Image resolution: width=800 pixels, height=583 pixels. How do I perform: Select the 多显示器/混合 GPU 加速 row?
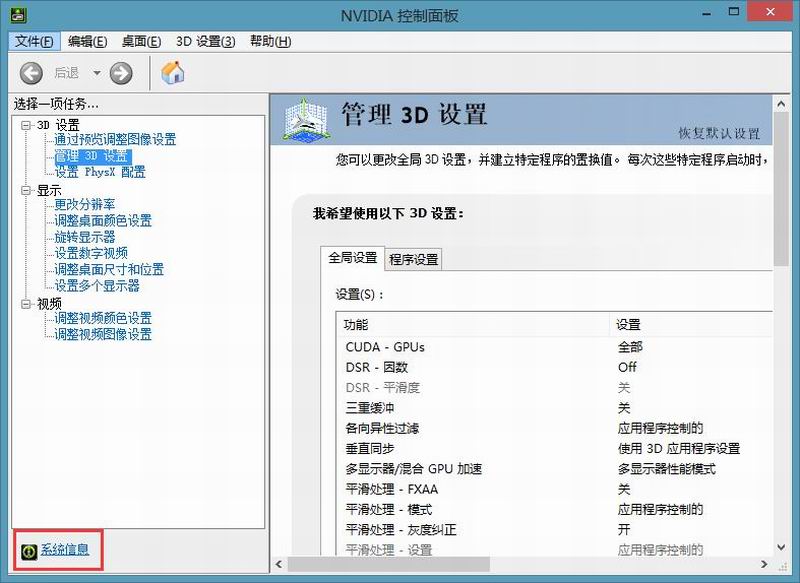pos(554,469)
